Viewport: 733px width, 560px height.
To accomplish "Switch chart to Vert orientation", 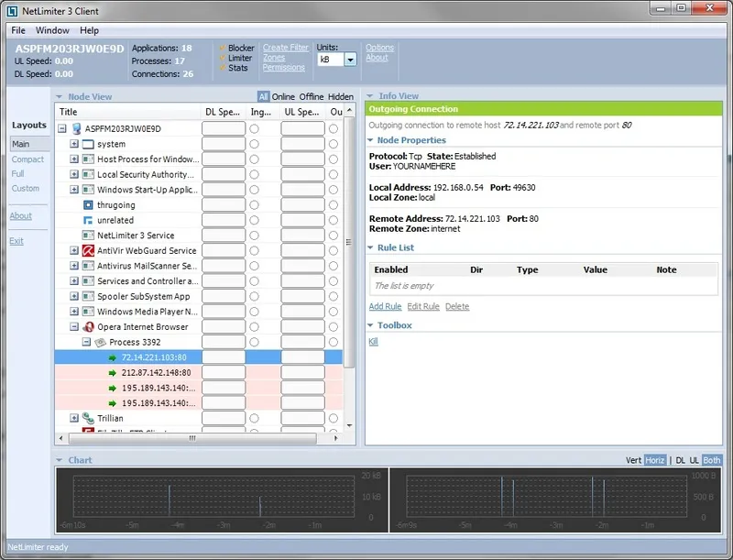I will tap(633, 460).
